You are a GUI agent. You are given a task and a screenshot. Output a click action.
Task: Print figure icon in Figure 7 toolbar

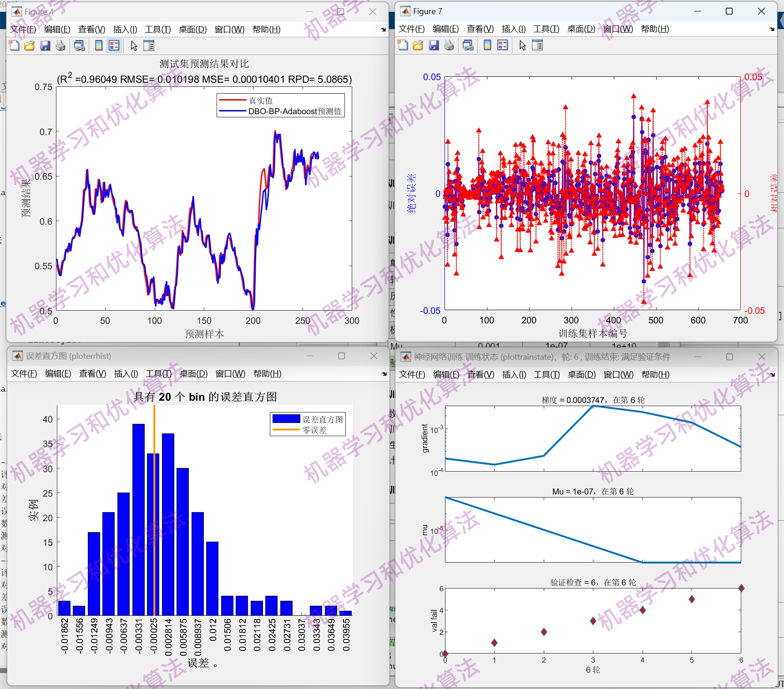pyautogui.click(x=449, y=45)
